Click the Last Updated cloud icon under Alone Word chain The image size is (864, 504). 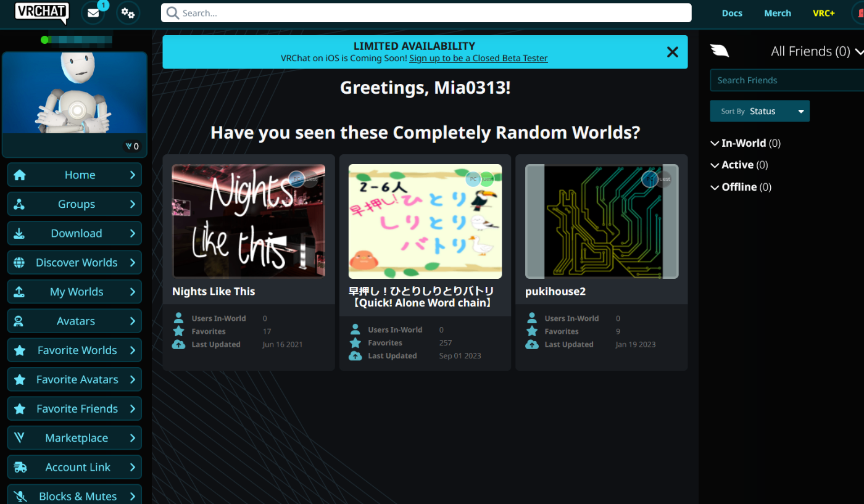(x=355, y=356)
